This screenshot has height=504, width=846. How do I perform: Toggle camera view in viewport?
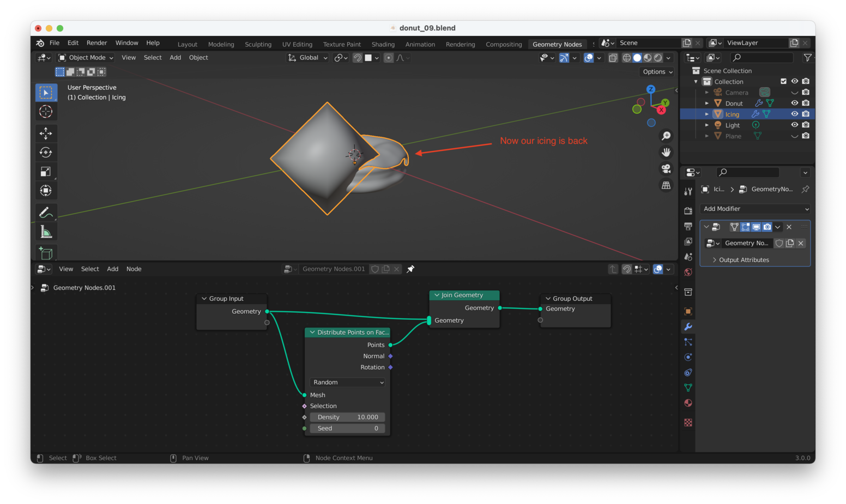666,169
